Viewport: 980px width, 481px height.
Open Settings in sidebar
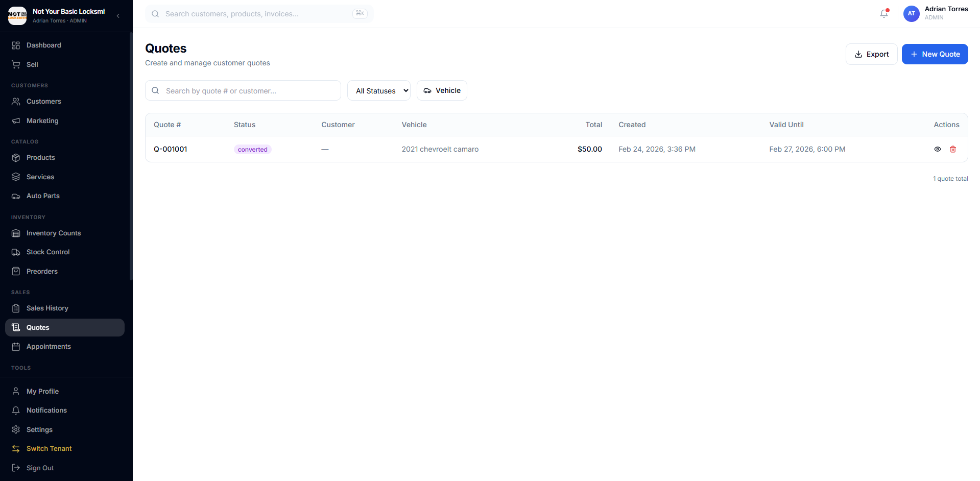tap(65, 430)
